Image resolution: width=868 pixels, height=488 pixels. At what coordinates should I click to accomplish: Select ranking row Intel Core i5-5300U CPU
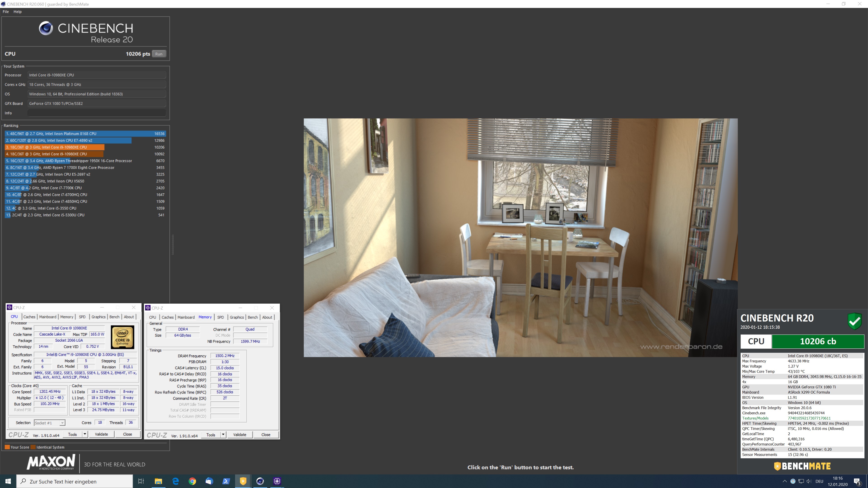85,215
